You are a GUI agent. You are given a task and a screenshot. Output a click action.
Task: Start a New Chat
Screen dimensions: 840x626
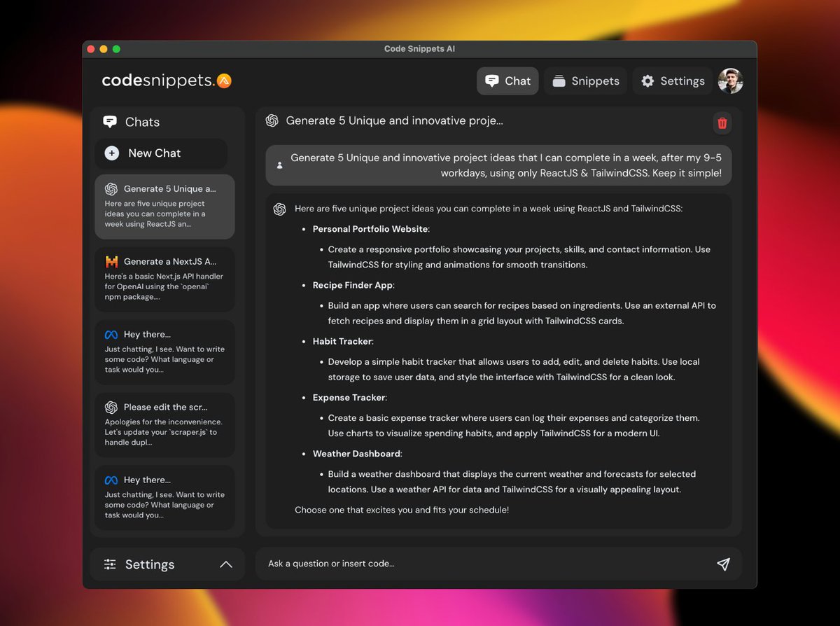[161, 153]
